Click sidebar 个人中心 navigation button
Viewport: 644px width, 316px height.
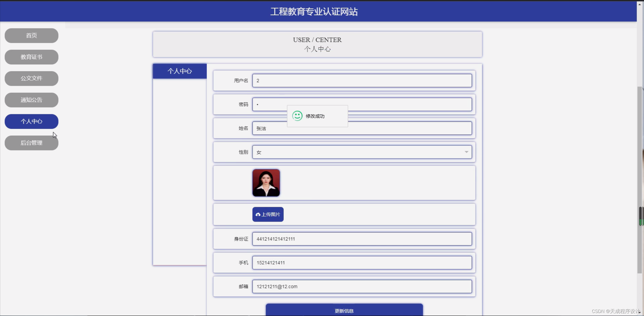coord(31,122)
